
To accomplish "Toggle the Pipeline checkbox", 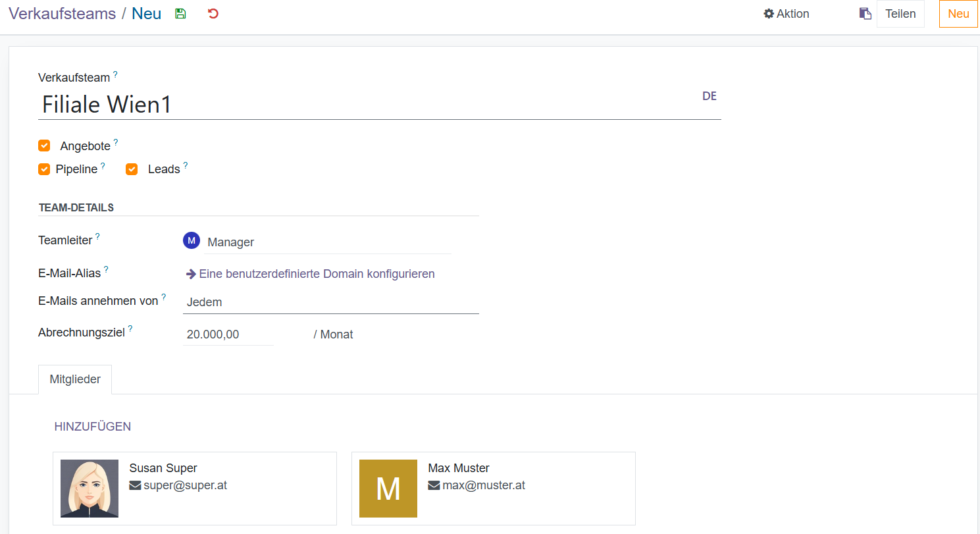I will coord(44,169).
